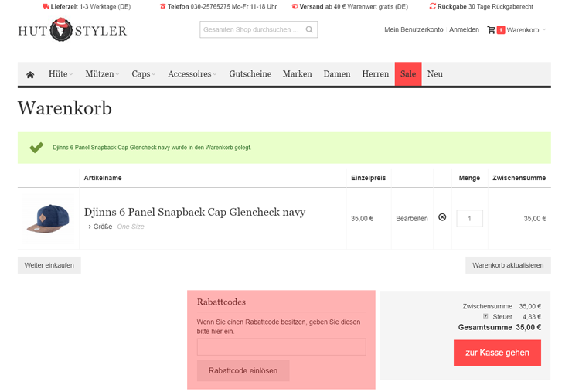This screenshot has width=572, height=392.
Task: Go to Gutscheine category
Action: point(250,73)
